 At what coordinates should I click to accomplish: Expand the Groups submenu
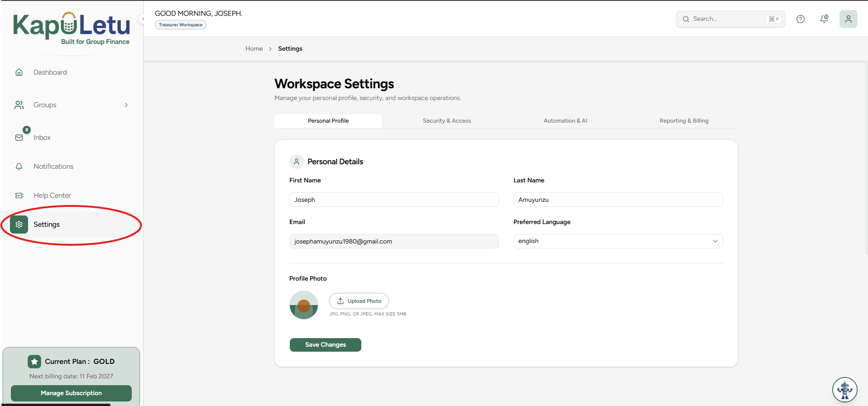(x=126, y=105)
